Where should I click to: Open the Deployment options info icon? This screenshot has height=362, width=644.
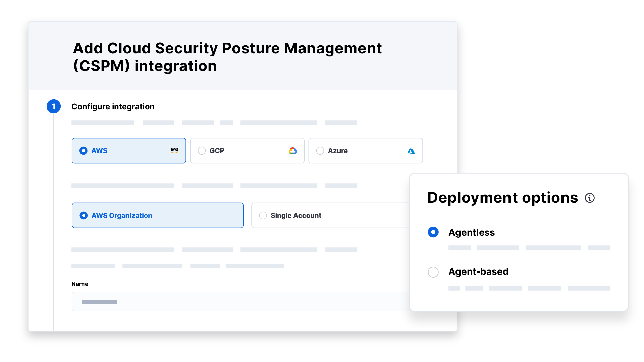590,198
